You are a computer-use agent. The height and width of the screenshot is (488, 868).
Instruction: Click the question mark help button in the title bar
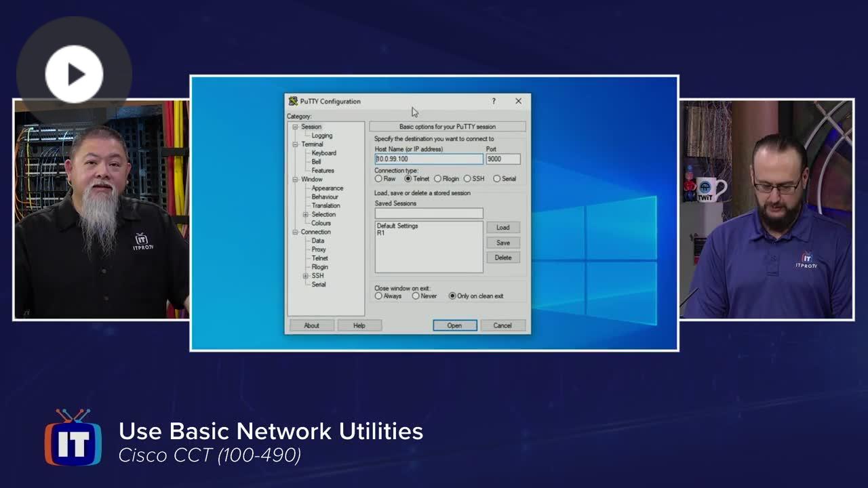click(494, 101)
